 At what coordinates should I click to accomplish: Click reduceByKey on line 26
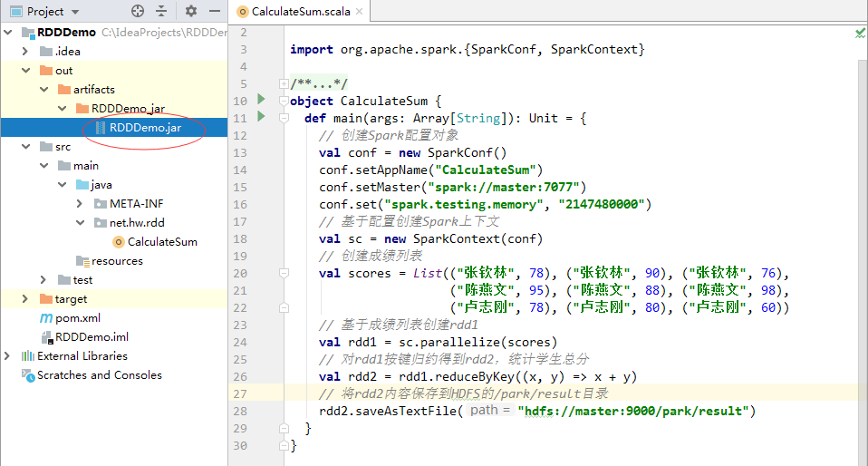[x=475, y=377]
